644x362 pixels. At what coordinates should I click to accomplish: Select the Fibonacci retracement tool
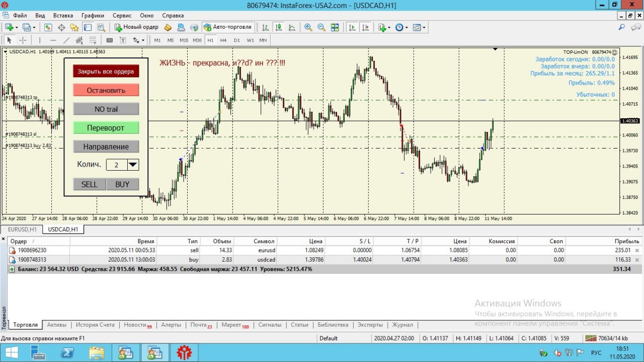pos(93,40)
